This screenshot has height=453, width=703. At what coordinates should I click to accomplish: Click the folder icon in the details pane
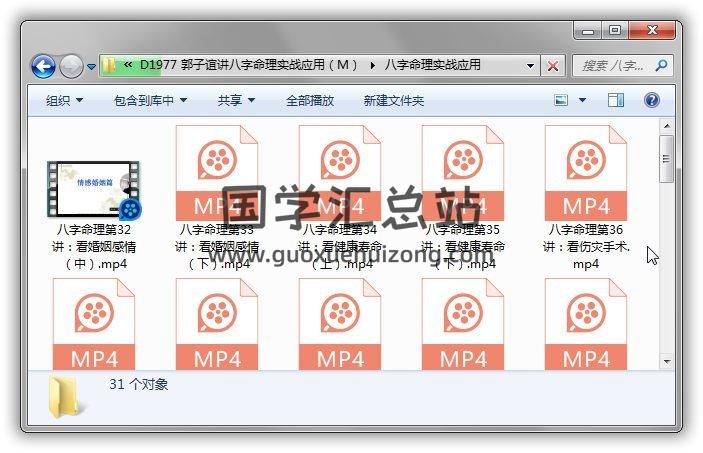[x=64, y=397]
